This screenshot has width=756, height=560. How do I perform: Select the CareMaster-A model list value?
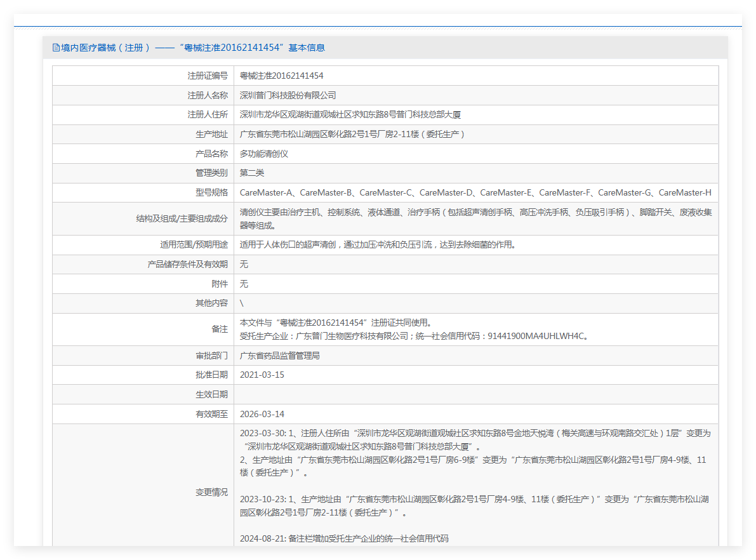click(475, 192)
